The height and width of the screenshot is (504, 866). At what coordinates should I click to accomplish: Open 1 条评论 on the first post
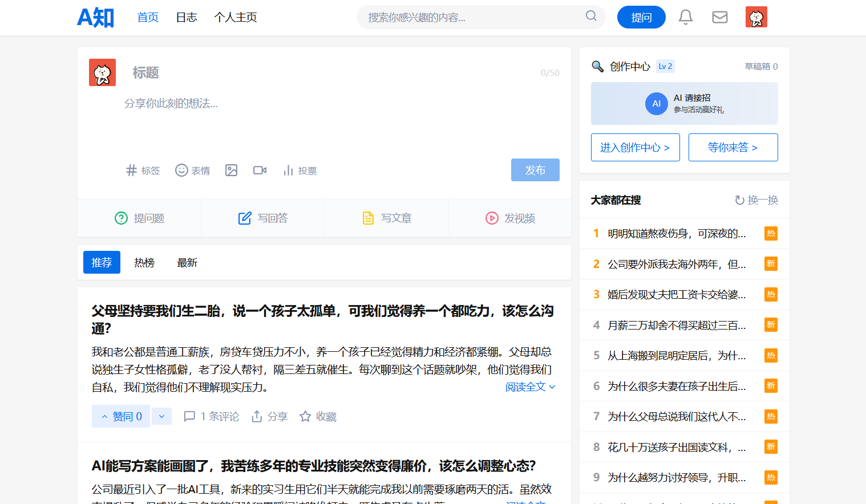(211, 417)
